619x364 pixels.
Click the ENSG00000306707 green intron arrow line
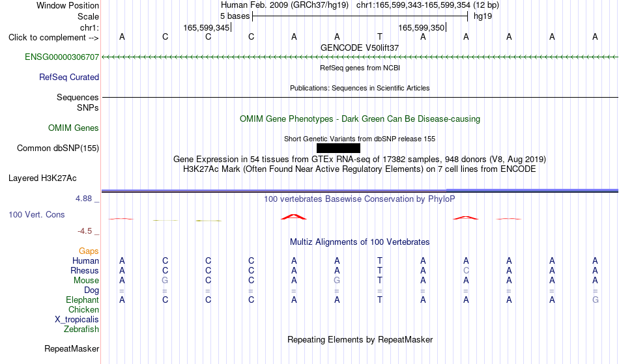pos(360,57)
